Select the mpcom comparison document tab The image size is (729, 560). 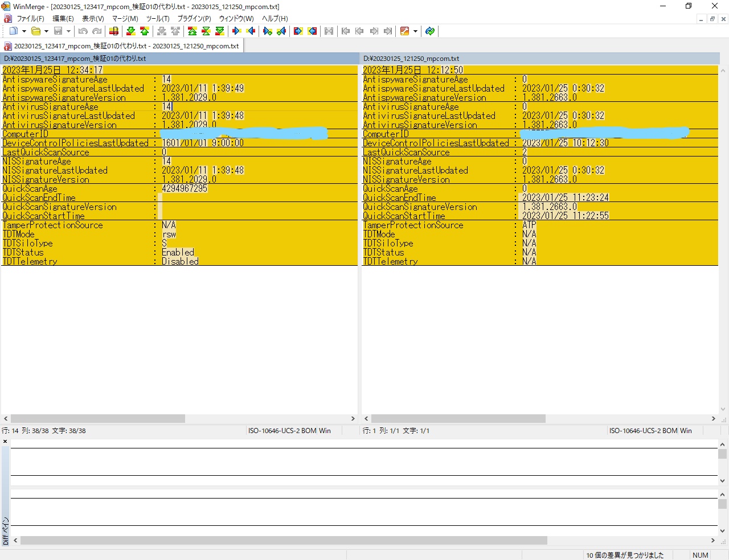[122, 46]
